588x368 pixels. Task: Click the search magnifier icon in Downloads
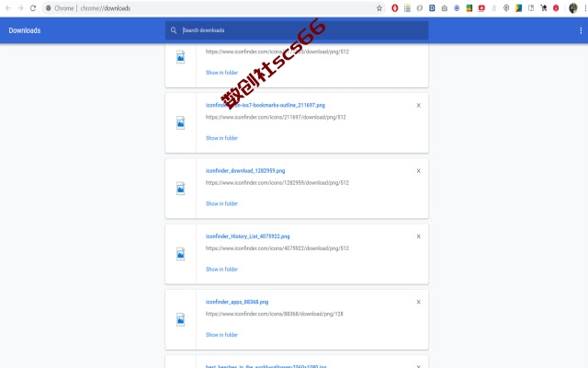(x=174, y=30)
